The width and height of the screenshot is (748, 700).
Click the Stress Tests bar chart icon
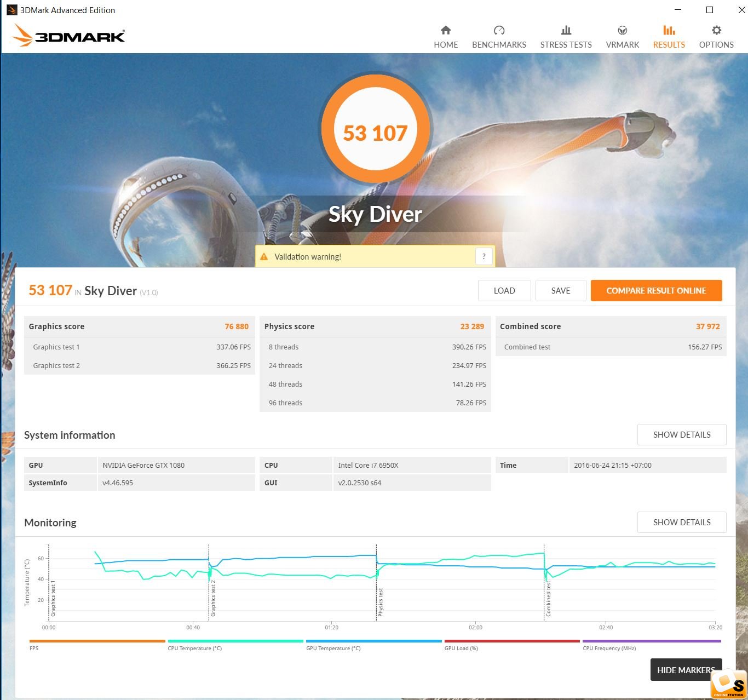(566, 30)
